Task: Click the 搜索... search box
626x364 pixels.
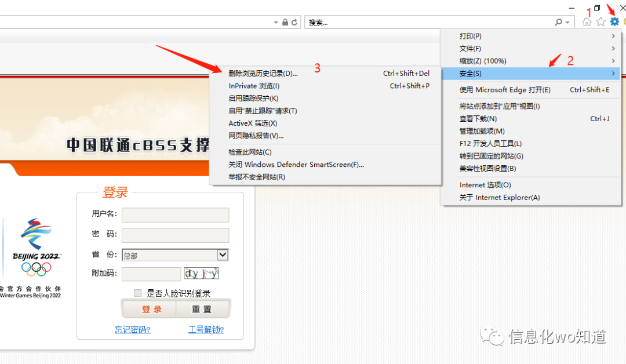Action: tap(429, 23)
